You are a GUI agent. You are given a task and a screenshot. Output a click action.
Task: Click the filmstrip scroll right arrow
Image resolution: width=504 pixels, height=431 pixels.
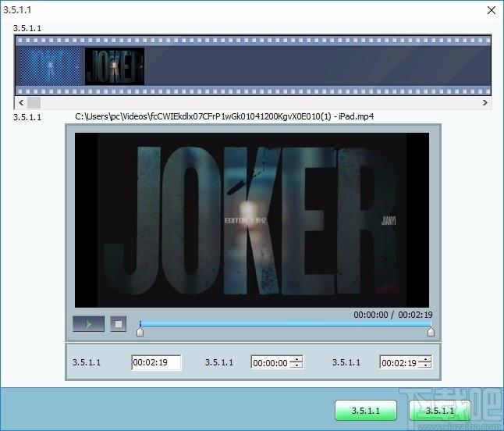(x=484, y=102)
